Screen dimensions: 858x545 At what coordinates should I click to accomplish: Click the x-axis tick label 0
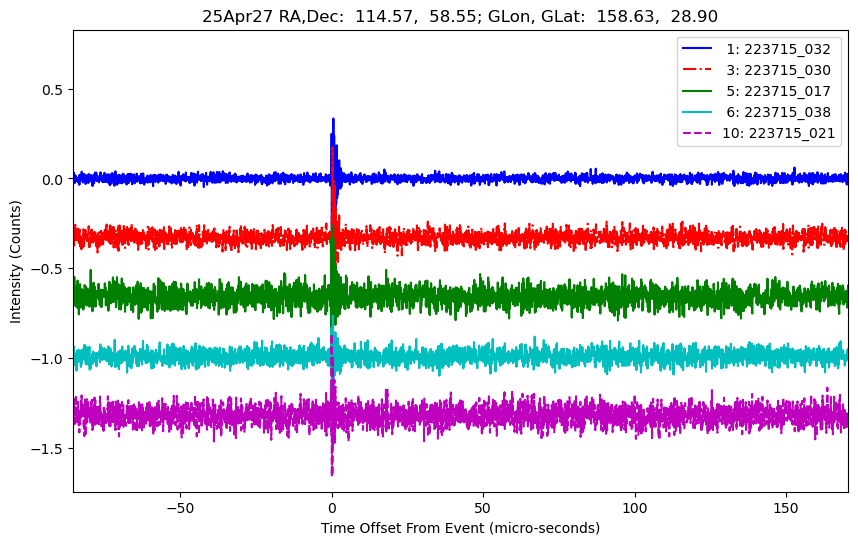(x=332, y=508)
